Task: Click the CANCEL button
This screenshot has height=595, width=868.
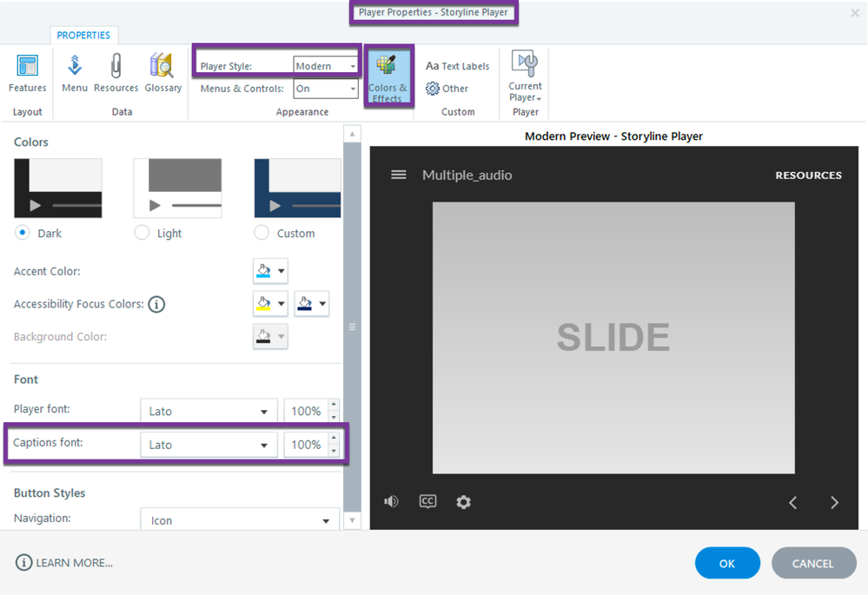Action: 813,563
